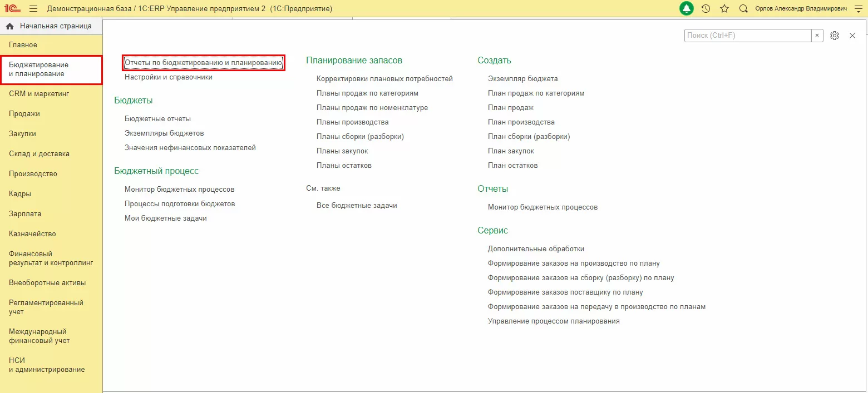
Task: Clear the search field with the x button
Action: point(817,36)
